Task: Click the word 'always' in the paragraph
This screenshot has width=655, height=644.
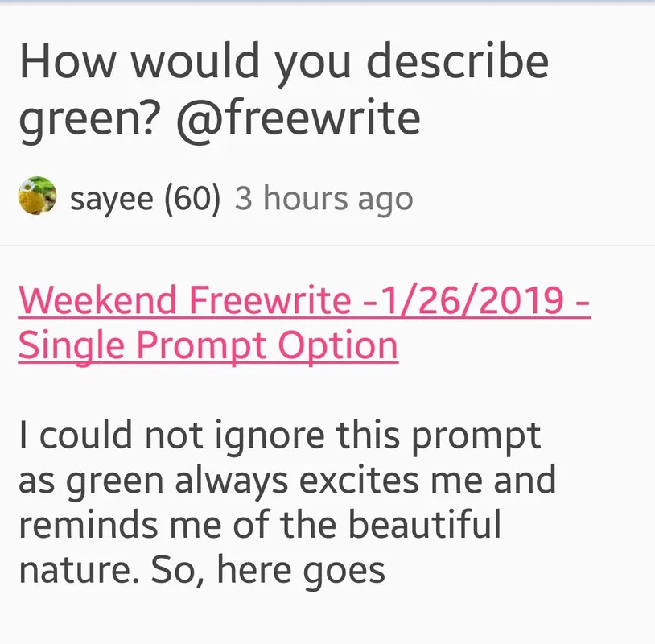Action: pos(232,481)
